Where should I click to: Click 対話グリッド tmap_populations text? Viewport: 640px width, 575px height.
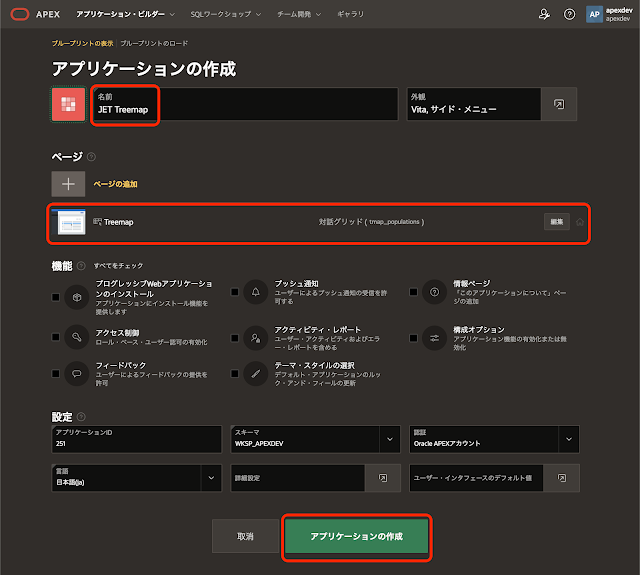[x=371, y=222]
